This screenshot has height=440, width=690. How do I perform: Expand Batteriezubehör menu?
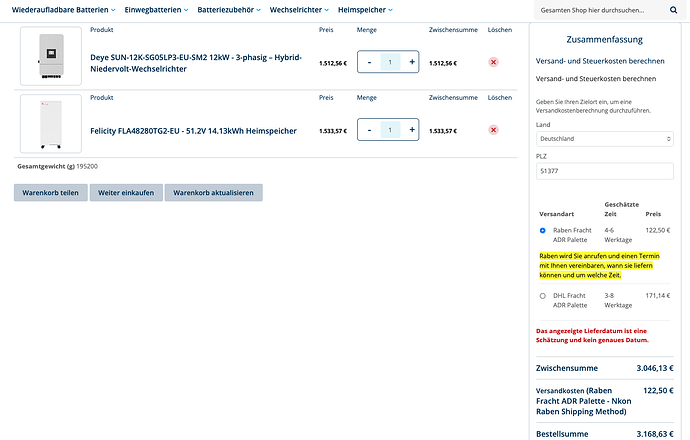(x=229, y=10)
